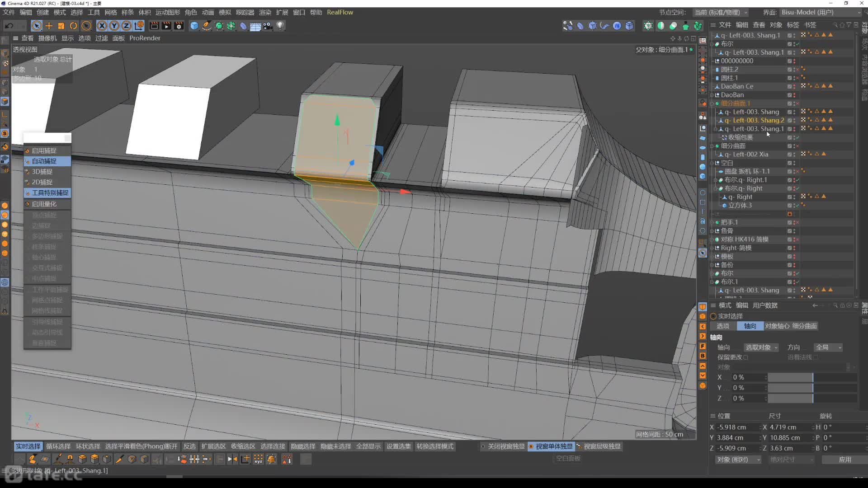Select the live selection arrow tool
This screenshot has width=868, height=488.
click(x=37, y=26)
